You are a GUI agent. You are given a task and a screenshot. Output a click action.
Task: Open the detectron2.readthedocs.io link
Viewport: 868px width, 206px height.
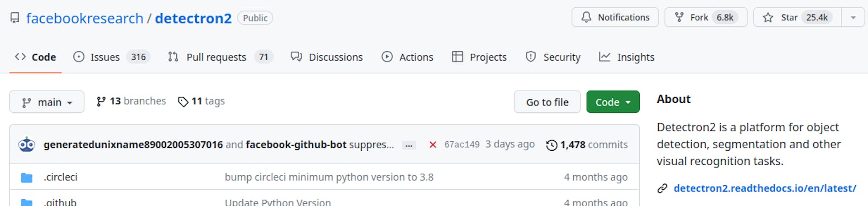pos(765,188)
